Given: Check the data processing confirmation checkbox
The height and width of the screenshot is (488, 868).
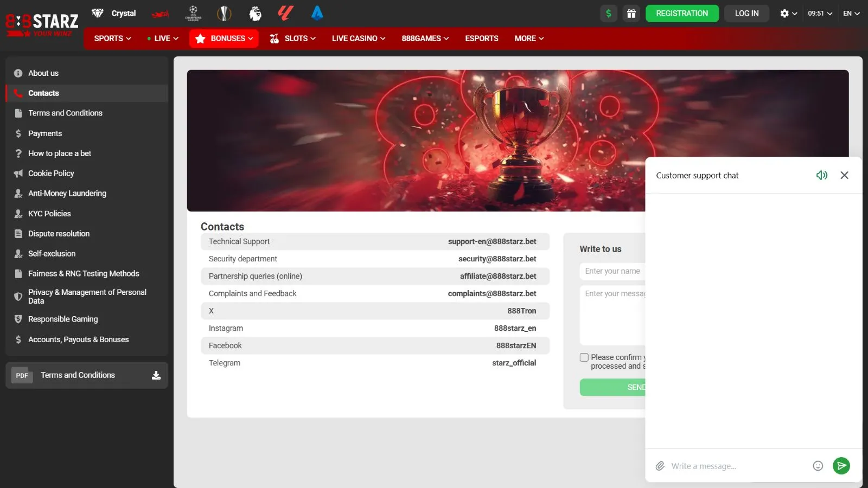Looking at the screenshot, I should click(x=584, y=357).
